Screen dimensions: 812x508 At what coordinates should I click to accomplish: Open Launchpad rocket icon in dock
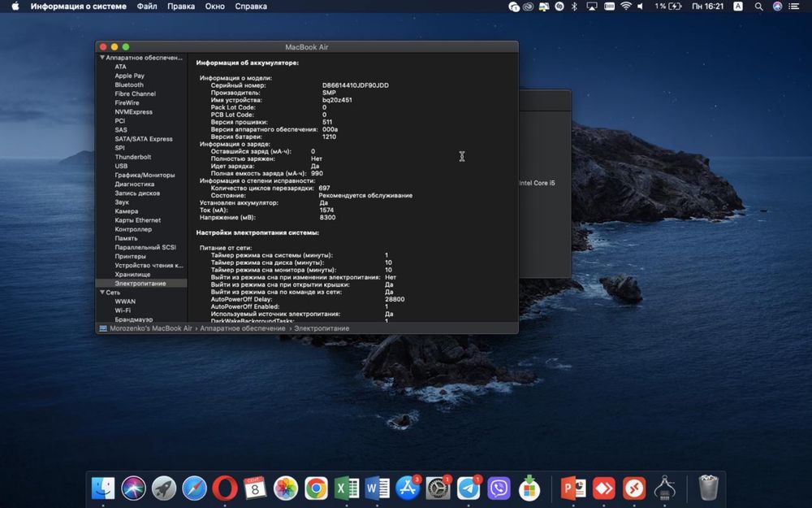pyautogui.click(x=164, y=488)
